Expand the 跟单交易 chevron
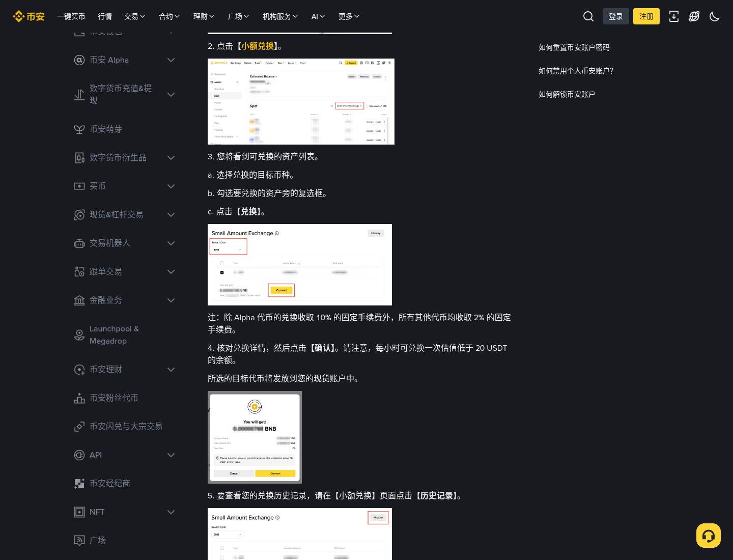 point(171,272)
